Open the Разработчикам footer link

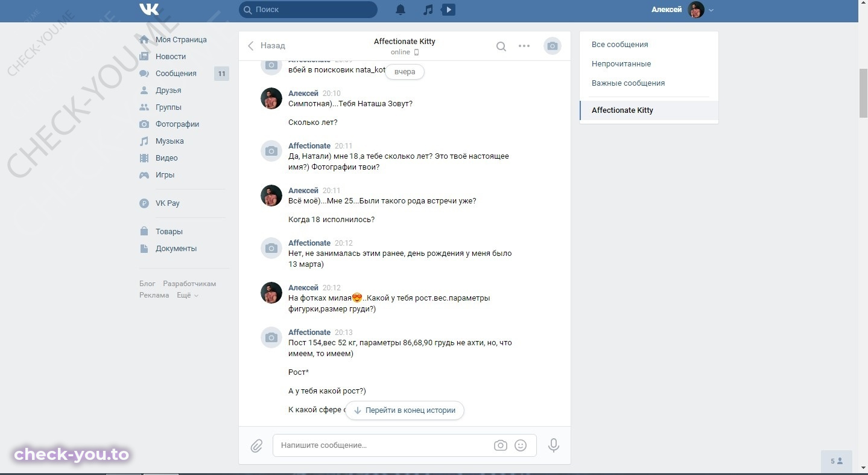tap(189, 284)
